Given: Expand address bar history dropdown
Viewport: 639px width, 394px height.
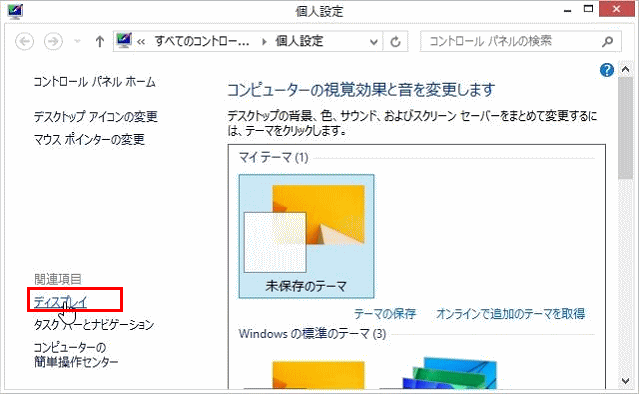Looking at the screenshot, I should click(373, 42).
